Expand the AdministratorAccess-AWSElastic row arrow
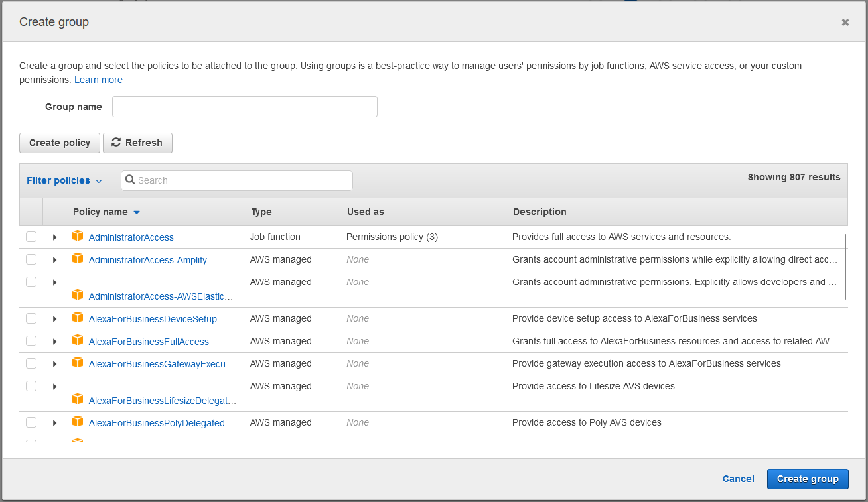This screenshot has height=502, width=868. pyautogui.click(x=54, y=282)
